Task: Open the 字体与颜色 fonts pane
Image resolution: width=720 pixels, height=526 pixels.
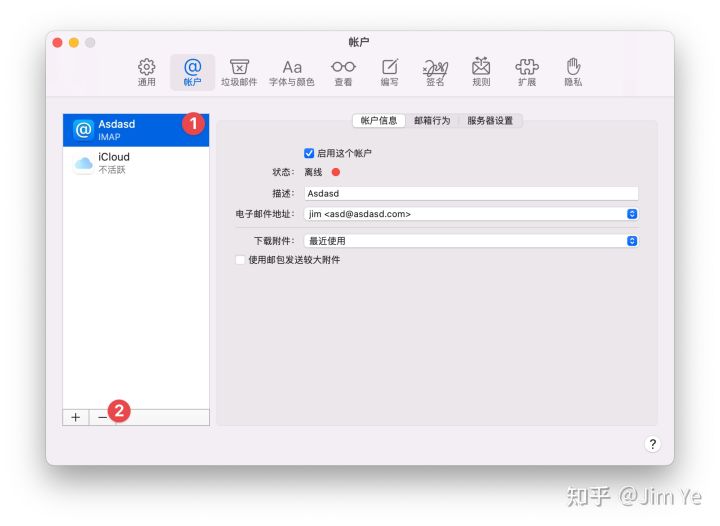Action: click(x=292, y=73)
